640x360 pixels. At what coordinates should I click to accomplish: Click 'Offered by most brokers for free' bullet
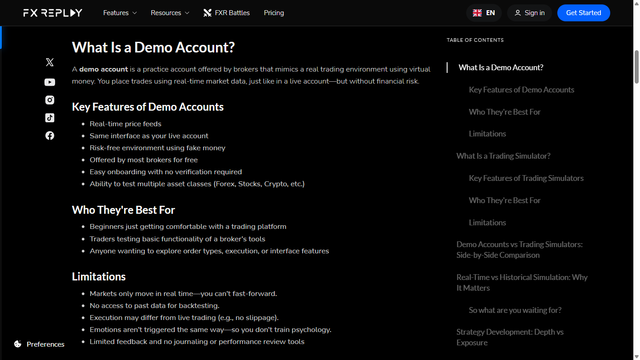(x=143, y=160)
